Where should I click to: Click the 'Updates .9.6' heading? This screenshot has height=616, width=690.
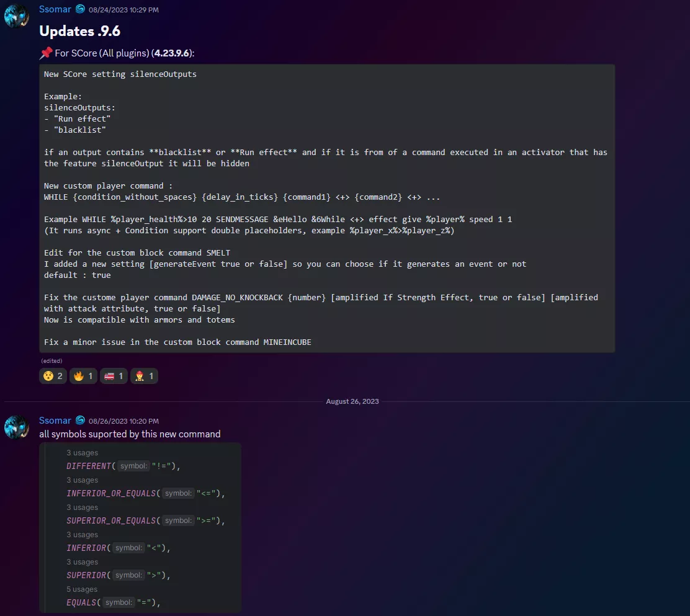[x=79, y=31]
